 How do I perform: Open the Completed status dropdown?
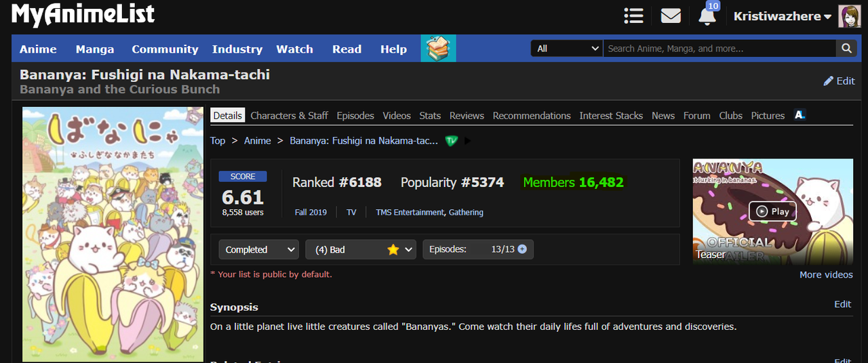(258, 249)
